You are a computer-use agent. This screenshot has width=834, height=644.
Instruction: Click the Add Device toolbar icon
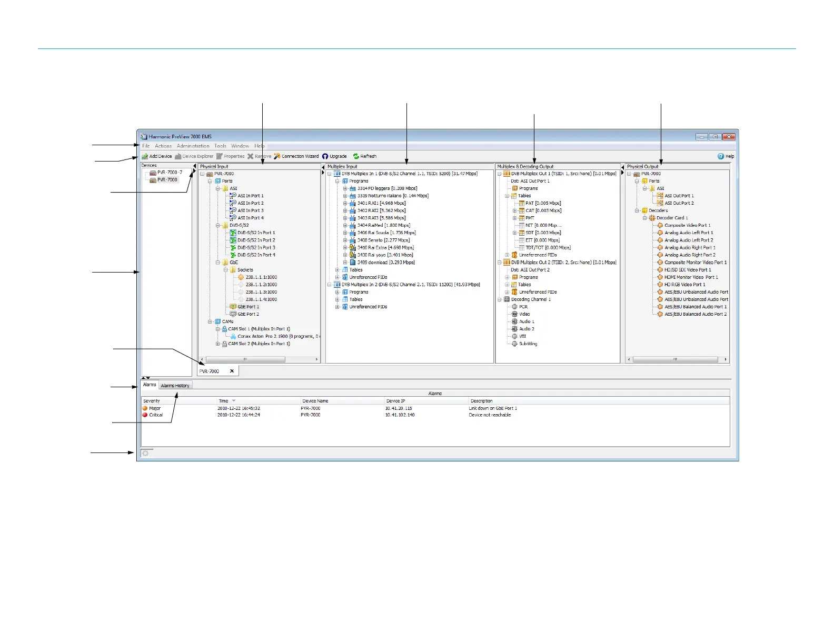pos(145,156)
